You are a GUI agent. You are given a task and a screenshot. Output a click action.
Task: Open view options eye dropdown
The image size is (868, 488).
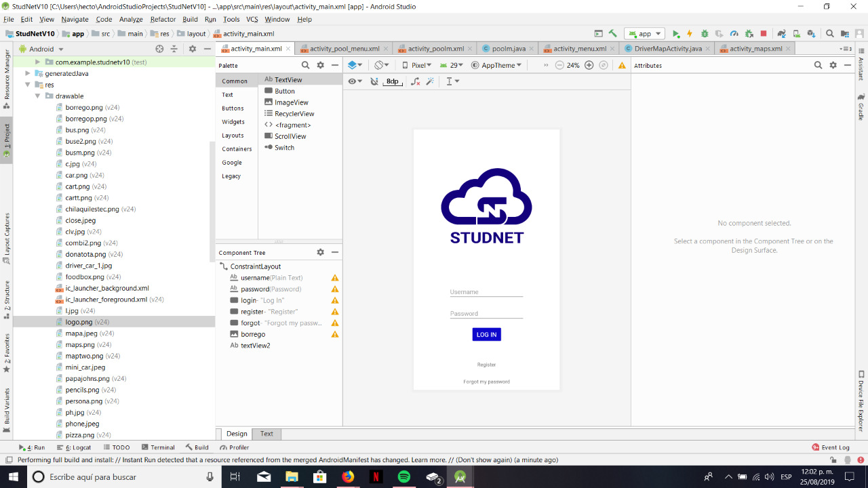[x=355, y=81]
